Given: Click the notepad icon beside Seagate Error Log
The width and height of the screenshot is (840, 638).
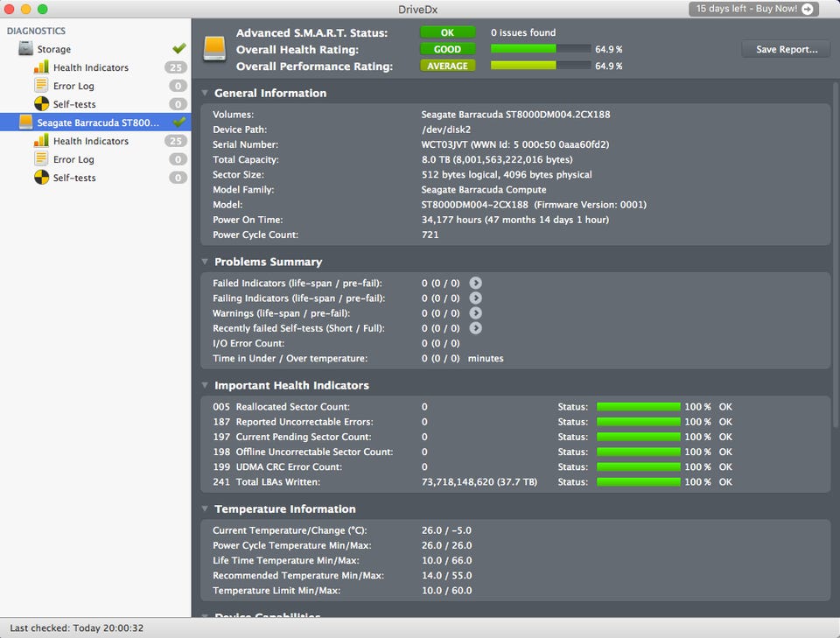Looking at the screenshot, I should (x=41, y=158).
